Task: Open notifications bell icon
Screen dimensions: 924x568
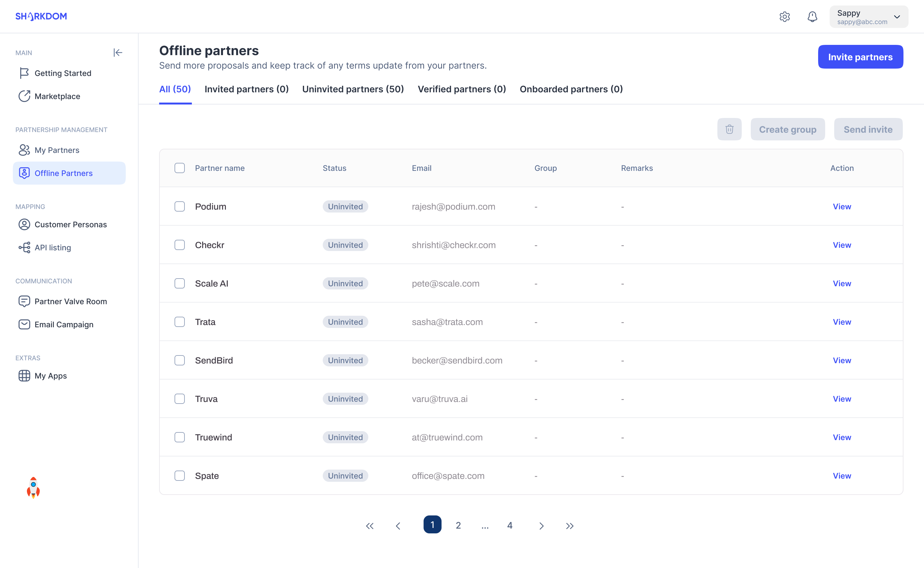Action: pyautogui.click(x=812, y=17)
